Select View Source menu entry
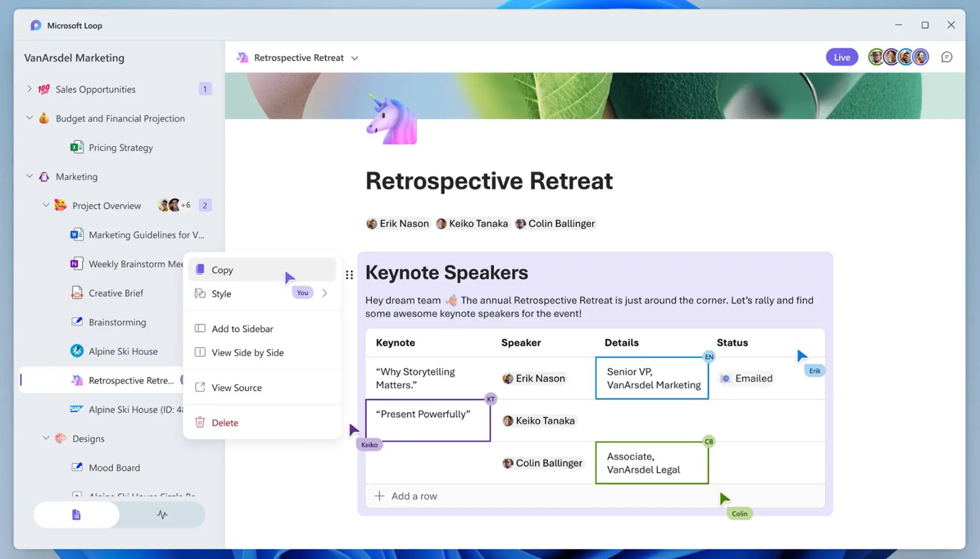 pos(262,388)
